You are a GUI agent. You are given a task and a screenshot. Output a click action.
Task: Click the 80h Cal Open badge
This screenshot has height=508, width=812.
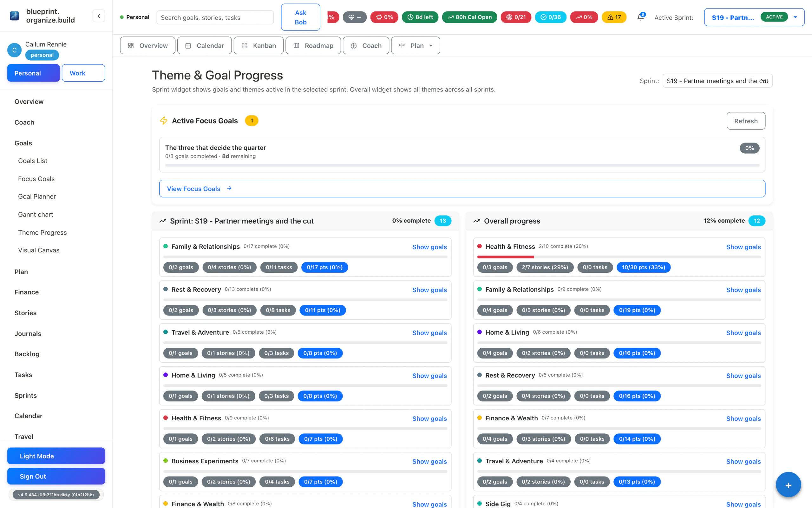tap(469, 17)
